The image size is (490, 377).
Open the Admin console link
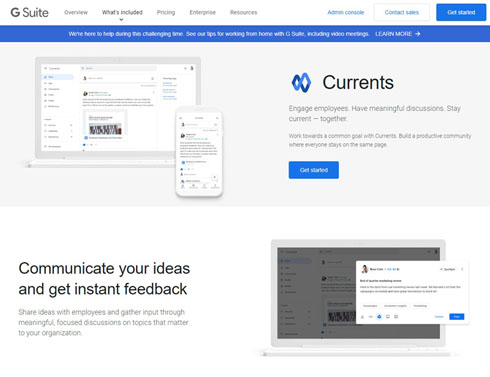coord(346,12)
